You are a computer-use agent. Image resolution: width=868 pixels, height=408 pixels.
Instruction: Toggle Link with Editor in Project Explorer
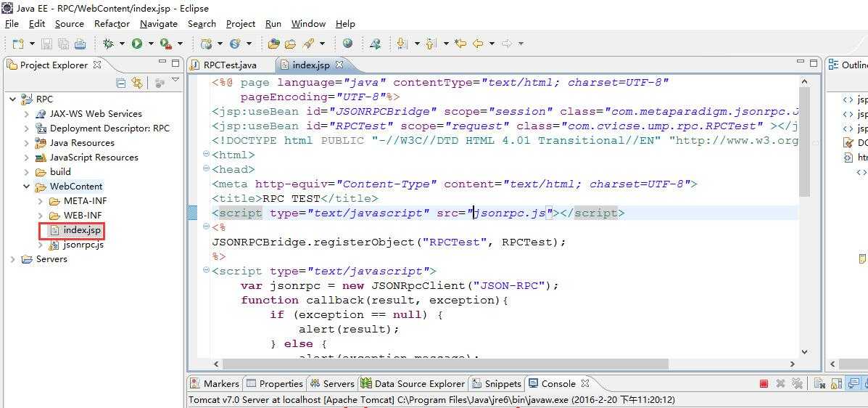tap(137, 83)
